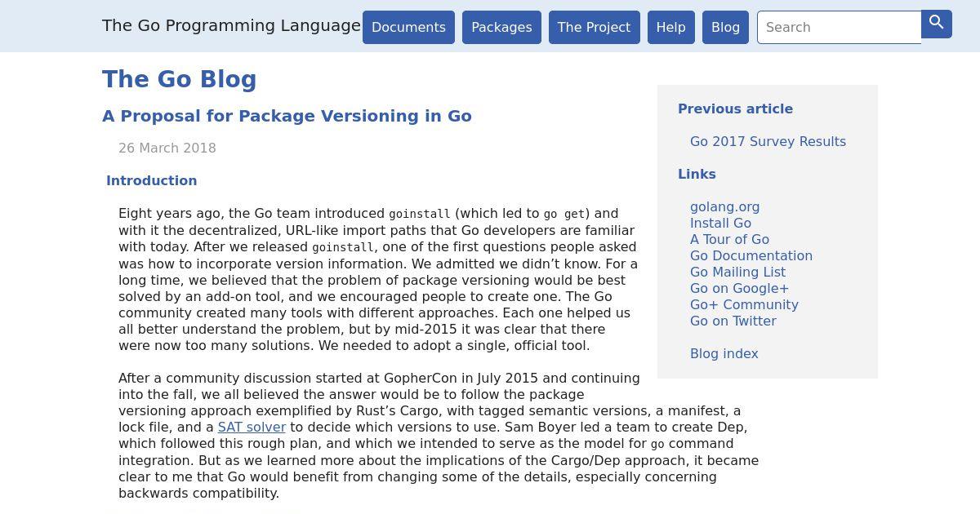Viewport: 980px width, 514px height.
Task: Open Go 2017 Survey Results article
Action: [768, 141]
